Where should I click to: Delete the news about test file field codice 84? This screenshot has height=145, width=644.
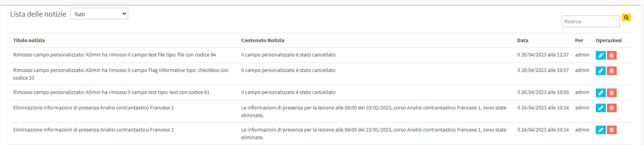612,55
